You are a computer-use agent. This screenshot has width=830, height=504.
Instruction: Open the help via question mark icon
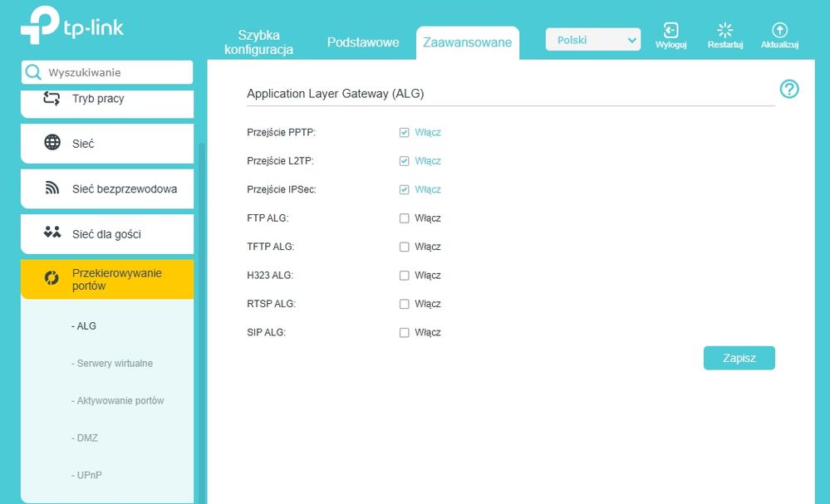click(789, 89)
